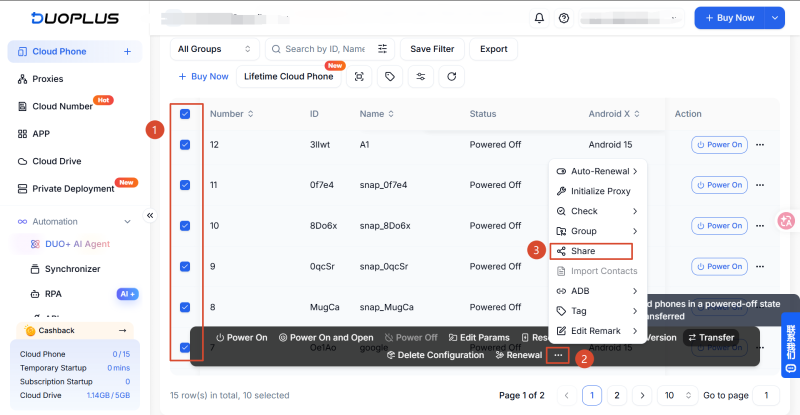Open more actions for row 9
Screen dimensions: 800x415
(760, 266)
